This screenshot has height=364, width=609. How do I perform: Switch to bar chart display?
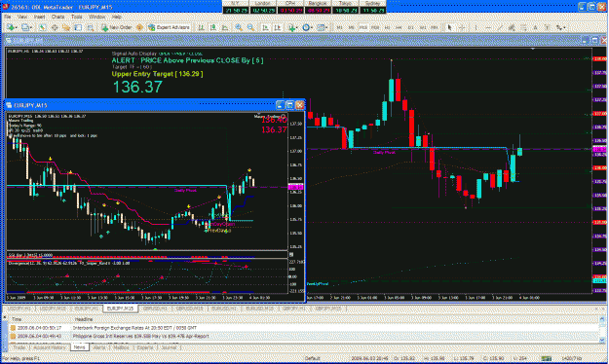point(201,27)
